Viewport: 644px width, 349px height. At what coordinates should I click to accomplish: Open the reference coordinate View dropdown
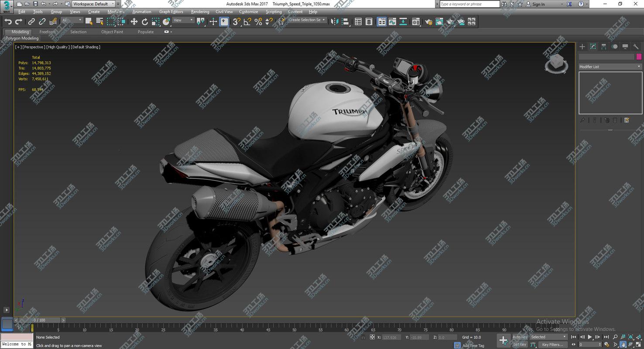point(183,20)
